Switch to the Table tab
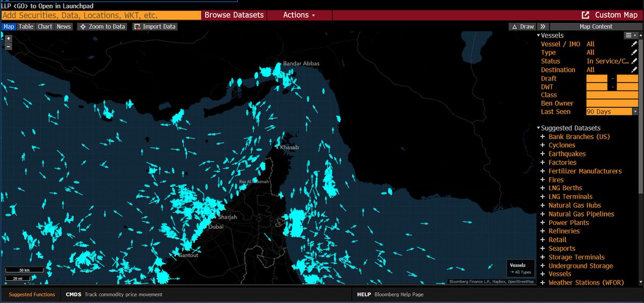Screen dimensions: 644x303 click(x=26, y=26)
